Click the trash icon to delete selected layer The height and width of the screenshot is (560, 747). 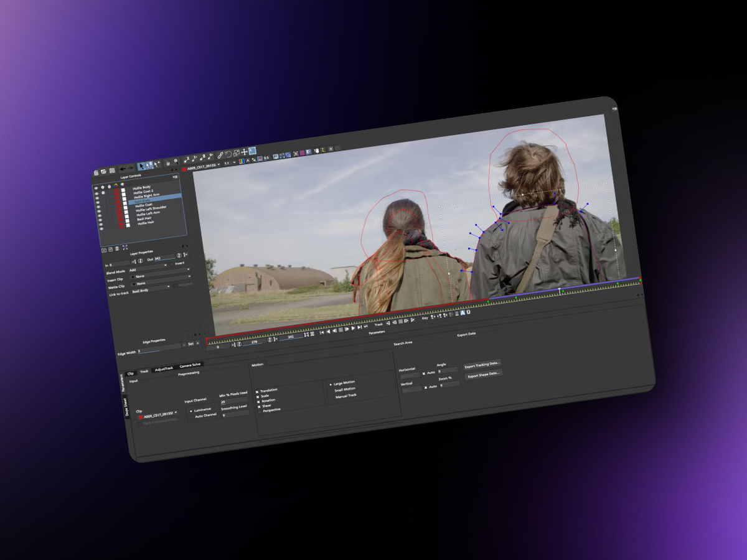point(117,248)
